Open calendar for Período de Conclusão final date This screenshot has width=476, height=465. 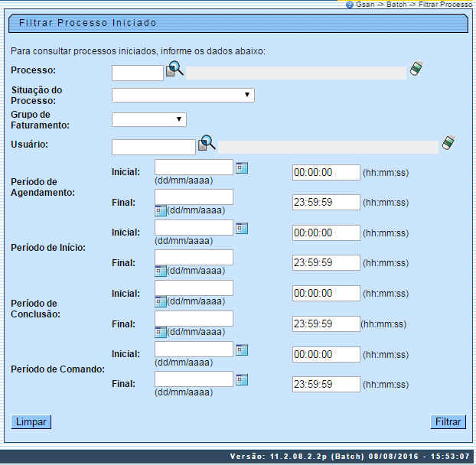161,332
